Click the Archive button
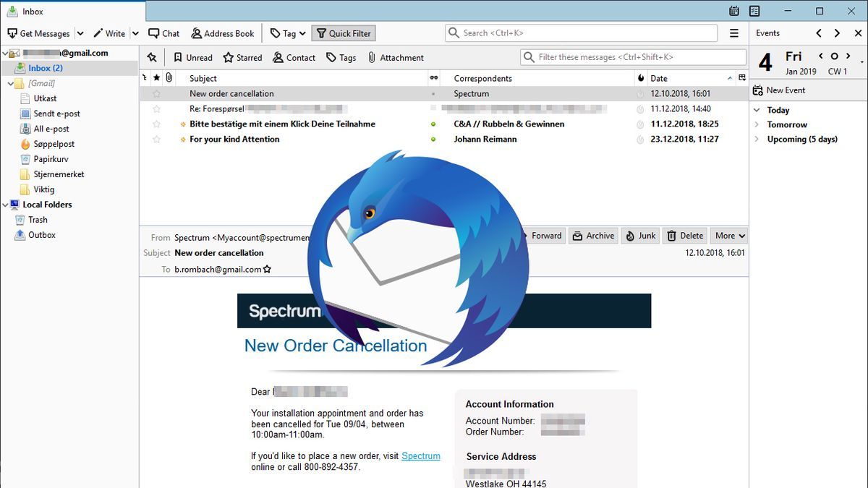The width and height of the screenshot is (868, 488). point(594,236)
